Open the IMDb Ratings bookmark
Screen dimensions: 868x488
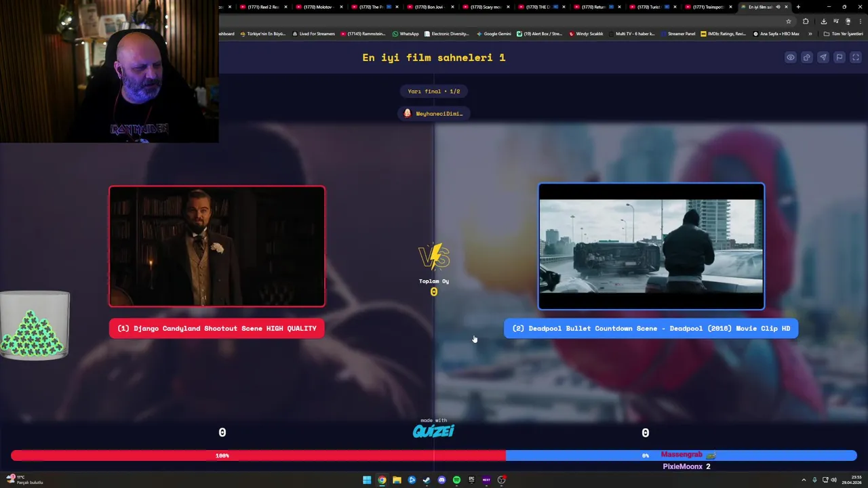pyautogui.click(x=724, y=34)
